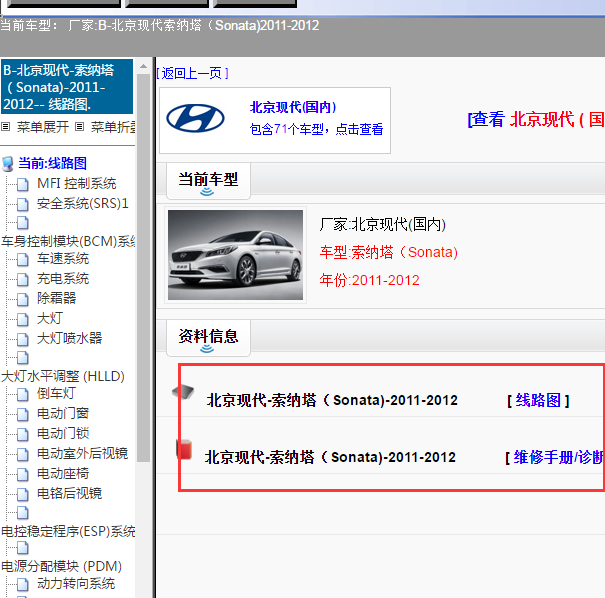Go back via 返回上一页 link
Screen dimensions: 605x598
tap(193, 73)
